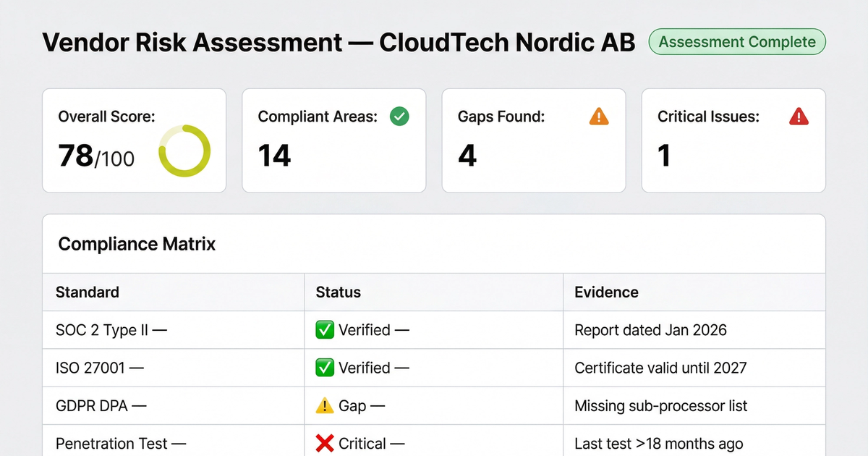Open the Critical Issues card

pos(733,140)
